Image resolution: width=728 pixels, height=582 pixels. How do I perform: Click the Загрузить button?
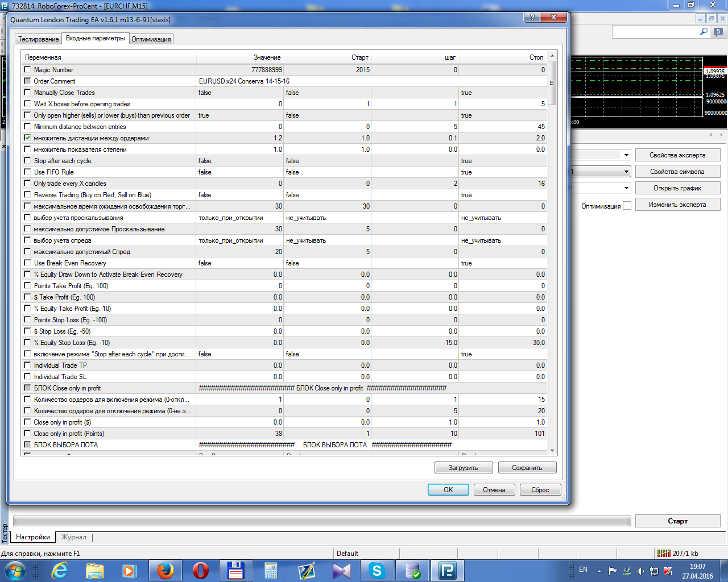coord(463,468)
